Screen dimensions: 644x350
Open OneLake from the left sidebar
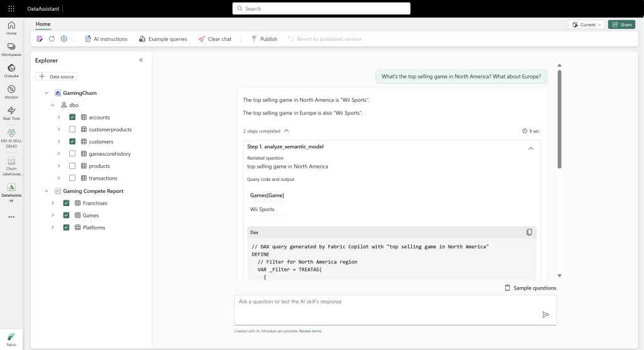pos(11,70)
